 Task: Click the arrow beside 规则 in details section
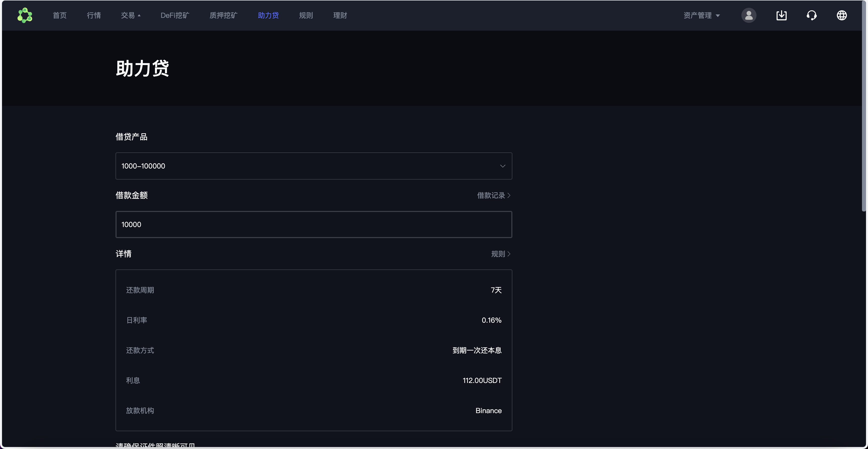[x=508, y=254]
